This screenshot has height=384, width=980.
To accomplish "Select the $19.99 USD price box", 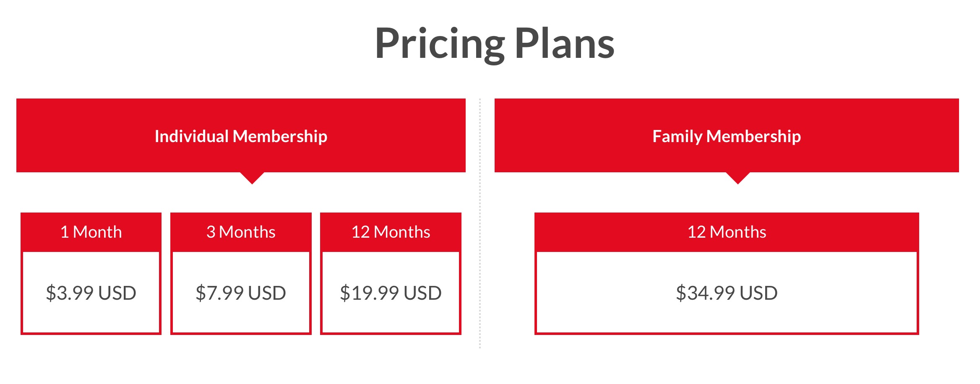I will pyautogui.click(x=391, y=293).
